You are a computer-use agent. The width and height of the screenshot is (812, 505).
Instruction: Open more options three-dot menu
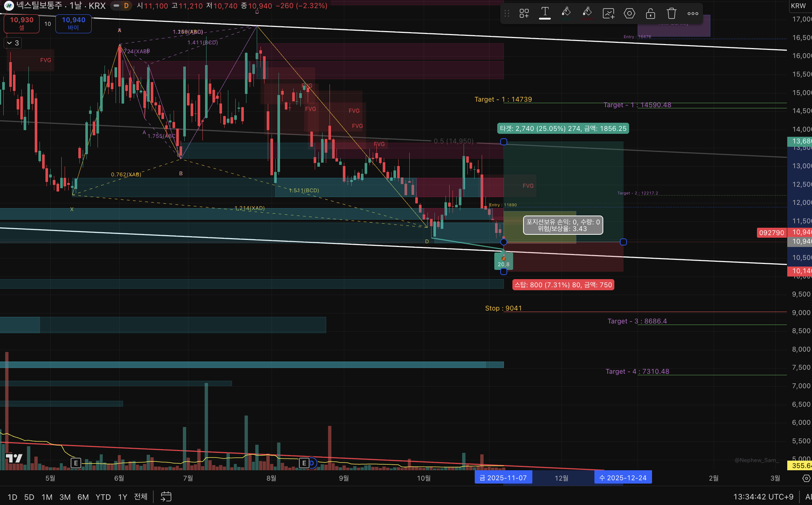click(x=693, y=14)
